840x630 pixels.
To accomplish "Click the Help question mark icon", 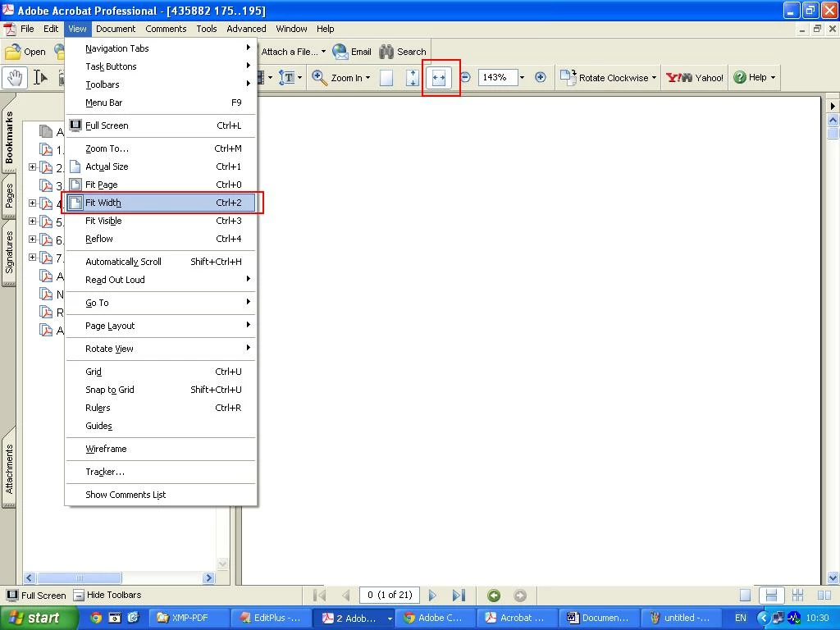I will pyautogui.click(x=740, y=78).
